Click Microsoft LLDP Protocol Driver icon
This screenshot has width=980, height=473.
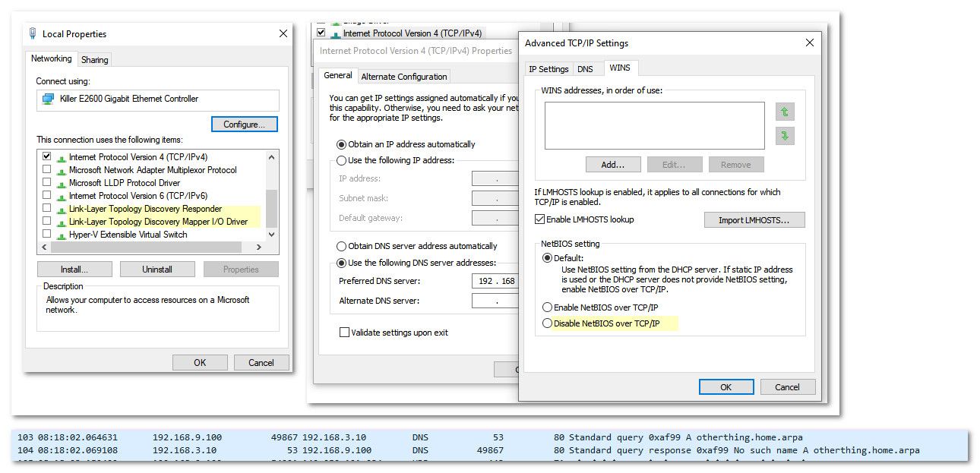point(62,184)
